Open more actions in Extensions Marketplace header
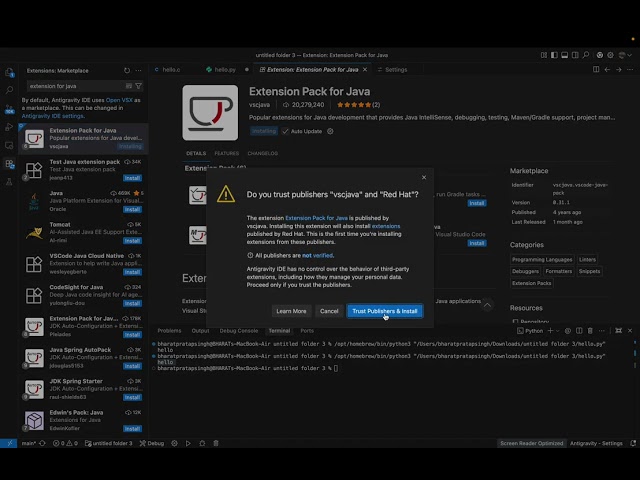This screenshot has height=480, width=640. (x=139, y=71)
